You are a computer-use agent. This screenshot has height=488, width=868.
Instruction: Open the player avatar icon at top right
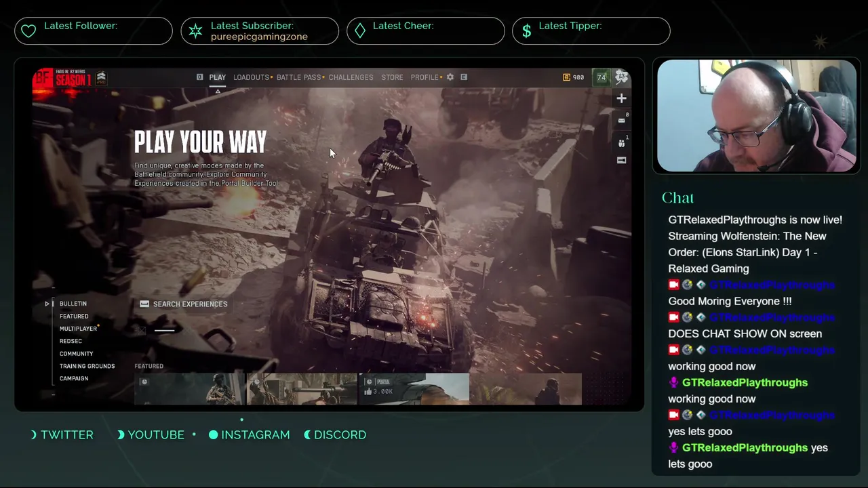click(x=621, y=77)
